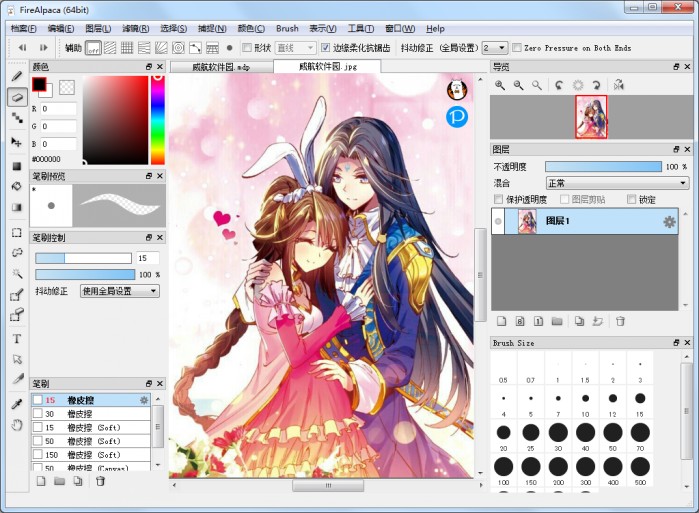The image size is (699, 513).
Task: Select the rectangular Selection tool
Action: [16, 233]
